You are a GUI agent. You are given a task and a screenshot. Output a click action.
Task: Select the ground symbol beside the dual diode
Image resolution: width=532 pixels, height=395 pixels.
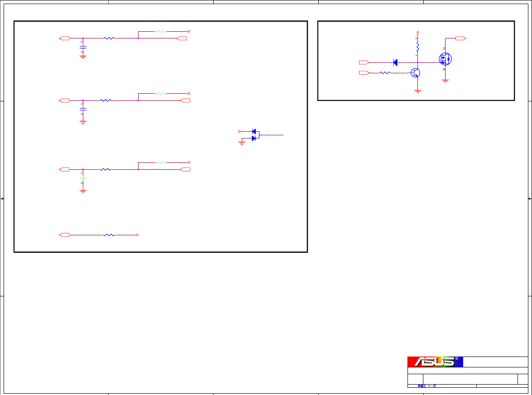click(x=242, y=143)
